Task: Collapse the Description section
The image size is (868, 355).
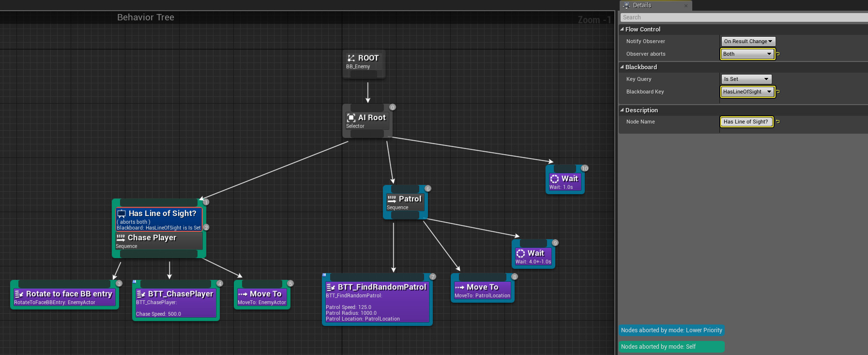Action: 622,110
